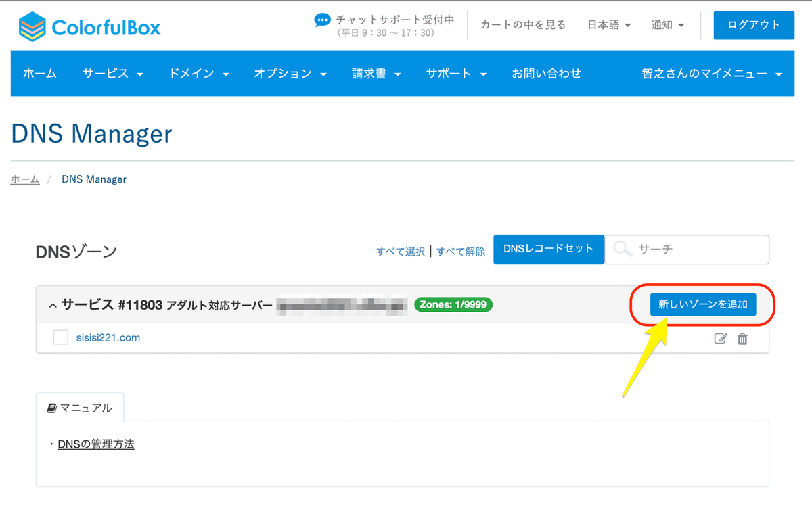The image size is (812, 520).
Task: Click the book icon on the マニュアル tab
Action: tap(51, 406)
